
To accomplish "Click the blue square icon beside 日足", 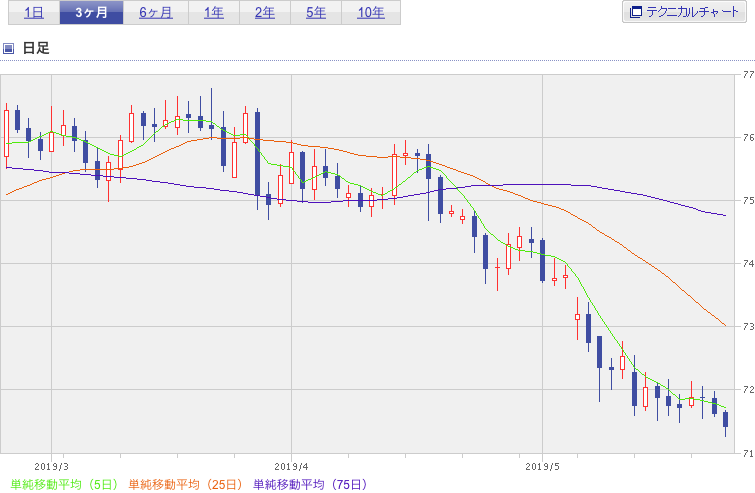I will pos(8,48).
